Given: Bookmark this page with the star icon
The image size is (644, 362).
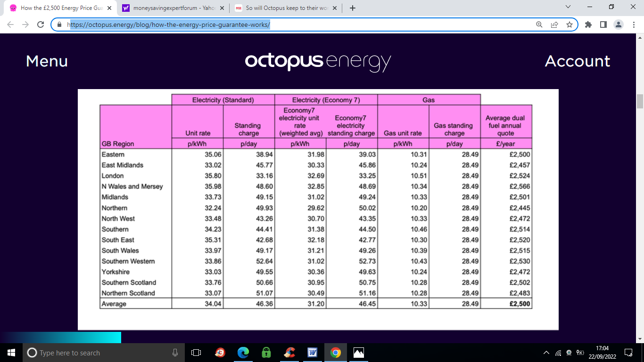Looking at the screenshot, I should [569, 25].
